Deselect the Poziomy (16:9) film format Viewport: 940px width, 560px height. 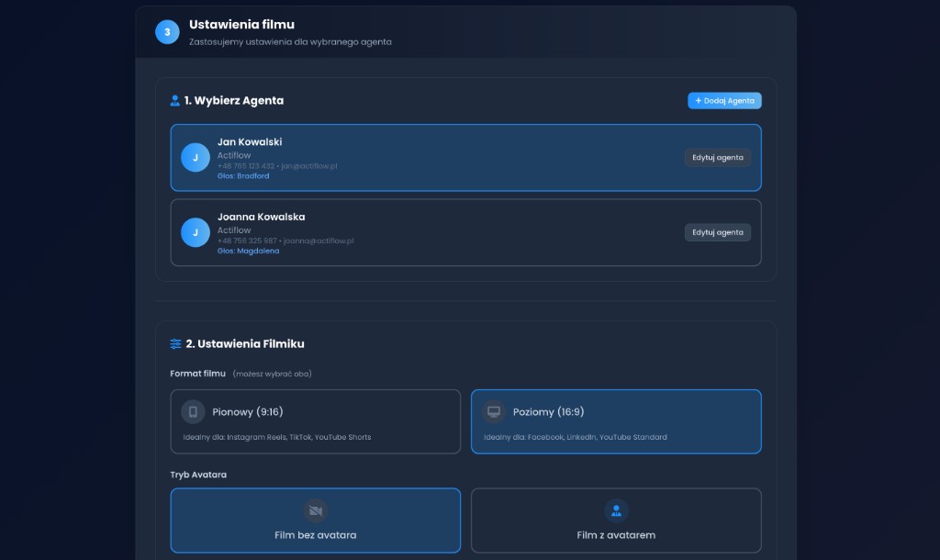point(616,421)
